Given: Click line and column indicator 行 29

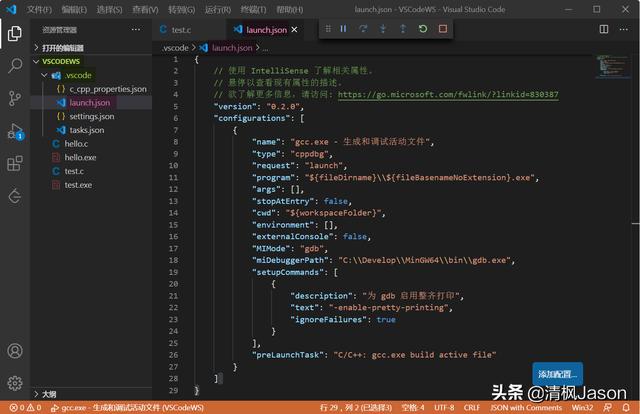Looking at the screenshot, I should [356, 407].
